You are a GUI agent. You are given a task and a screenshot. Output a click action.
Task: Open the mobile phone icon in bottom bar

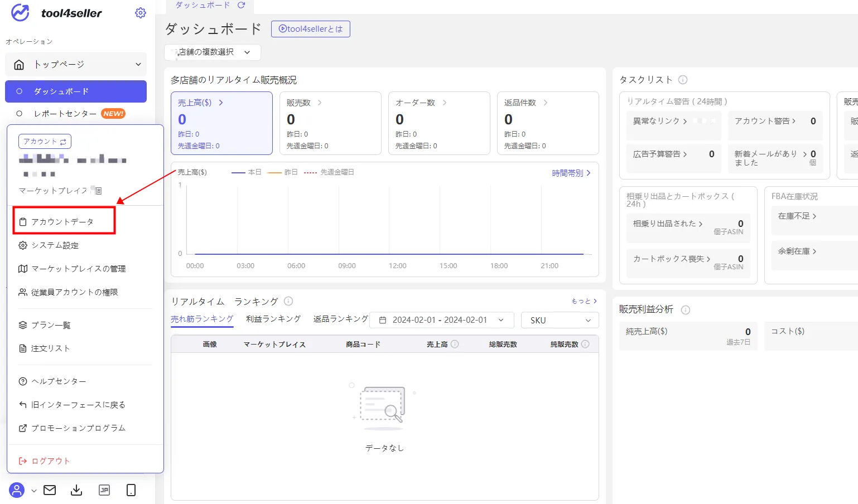pos(131,490)
